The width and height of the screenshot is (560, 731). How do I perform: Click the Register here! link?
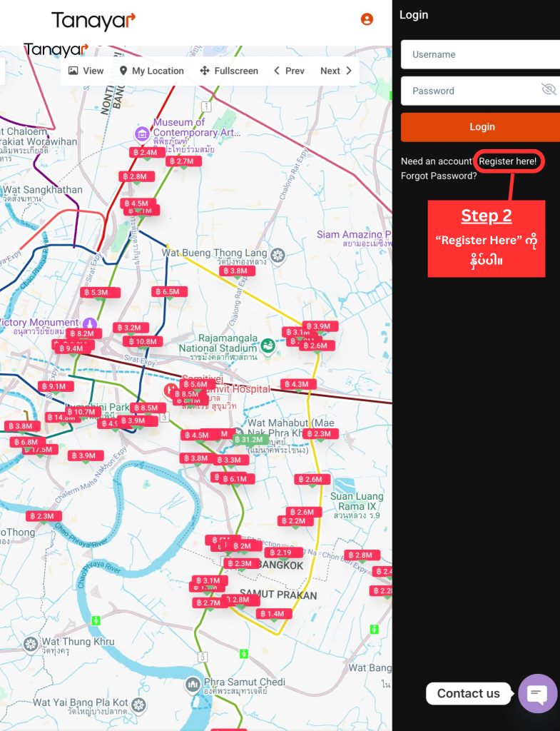tap(507, 161)
